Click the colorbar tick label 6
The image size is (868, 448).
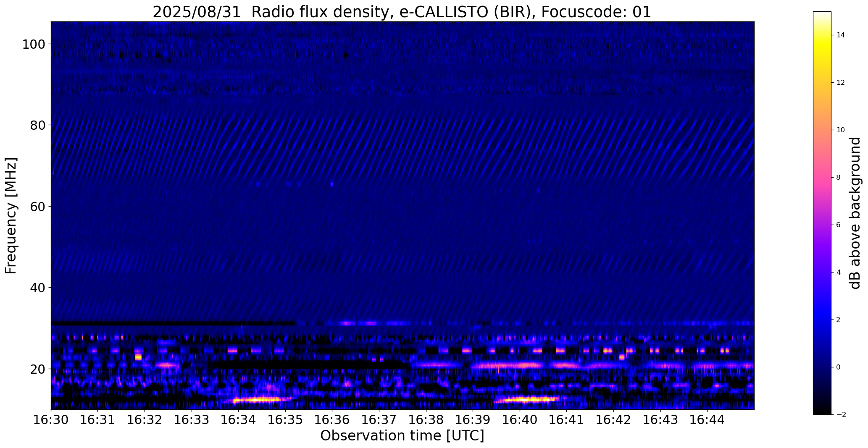tap(839, 225)
